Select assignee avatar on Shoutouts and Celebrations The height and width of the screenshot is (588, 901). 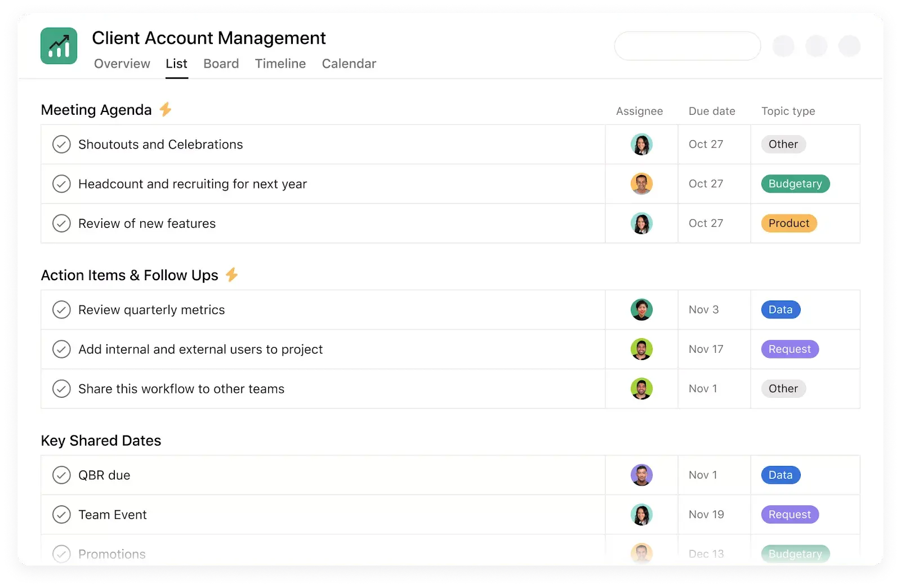[641, 145]
